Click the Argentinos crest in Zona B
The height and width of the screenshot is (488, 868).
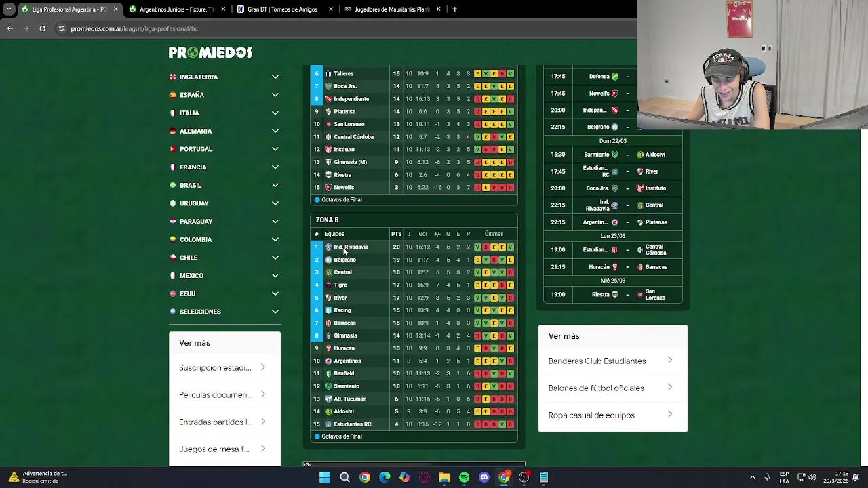328,361
